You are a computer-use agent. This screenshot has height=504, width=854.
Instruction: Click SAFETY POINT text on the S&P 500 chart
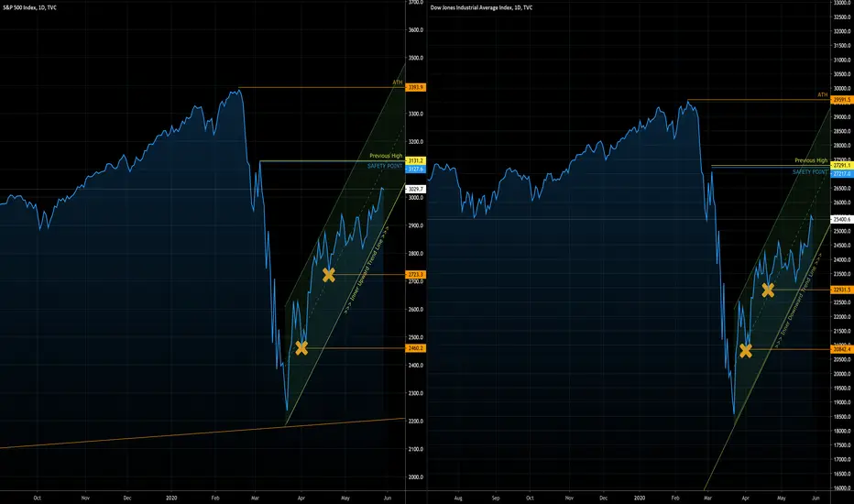click(385, 166)
